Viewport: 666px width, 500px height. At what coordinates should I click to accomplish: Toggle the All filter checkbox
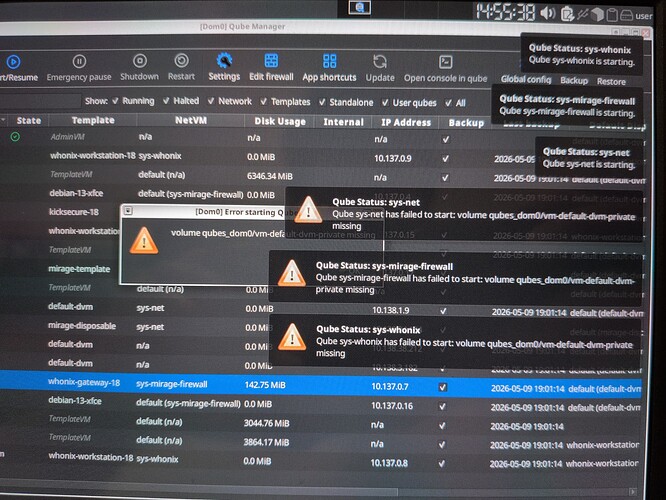tap(449, 103)
